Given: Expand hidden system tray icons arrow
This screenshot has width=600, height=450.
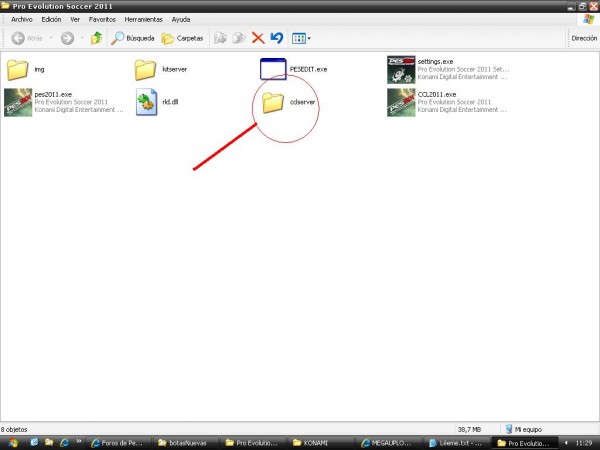Looking at the screenshot, I should [566, 443].
